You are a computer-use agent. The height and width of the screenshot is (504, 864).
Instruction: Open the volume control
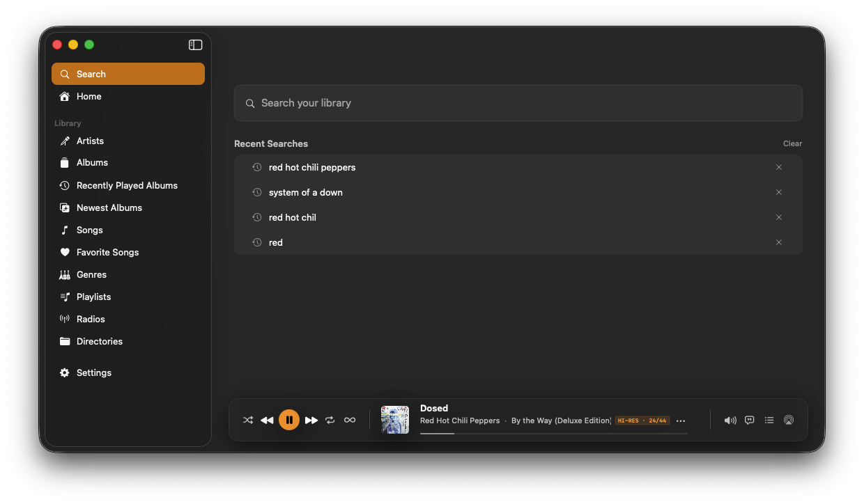click(x=730, y=420)
